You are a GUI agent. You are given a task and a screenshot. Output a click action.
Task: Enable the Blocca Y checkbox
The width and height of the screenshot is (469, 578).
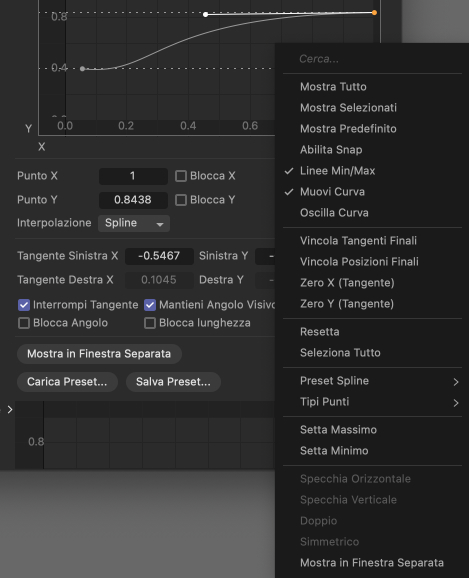point(181,200)
